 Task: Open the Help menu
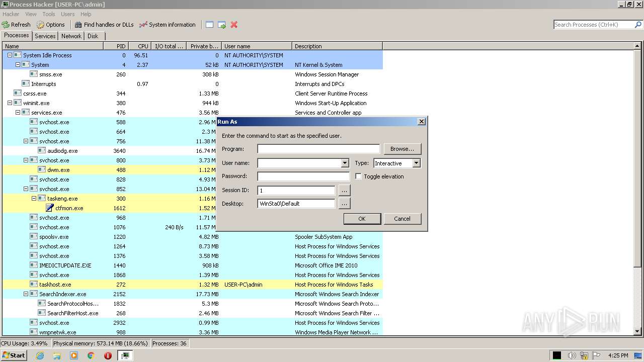(86, 14)
